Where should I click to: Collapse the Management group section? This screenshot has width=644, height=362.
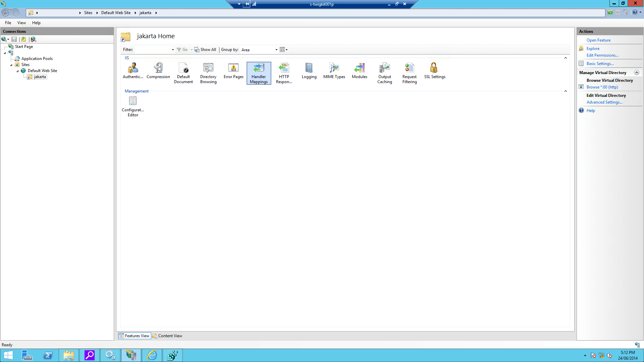(x=566, y=91)
